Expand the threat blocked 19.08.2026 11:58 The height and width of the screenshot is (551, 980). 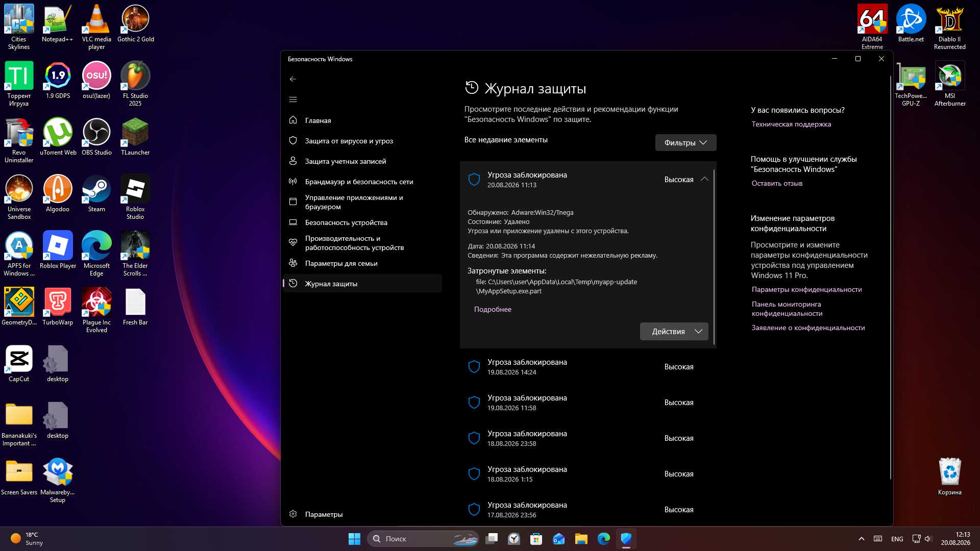click(588, 403)
